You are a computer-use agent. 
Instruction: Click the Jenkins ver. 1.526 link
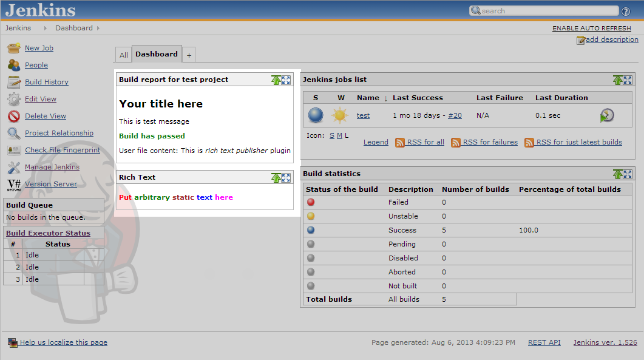pyautogui.click(x=605, y=342)
